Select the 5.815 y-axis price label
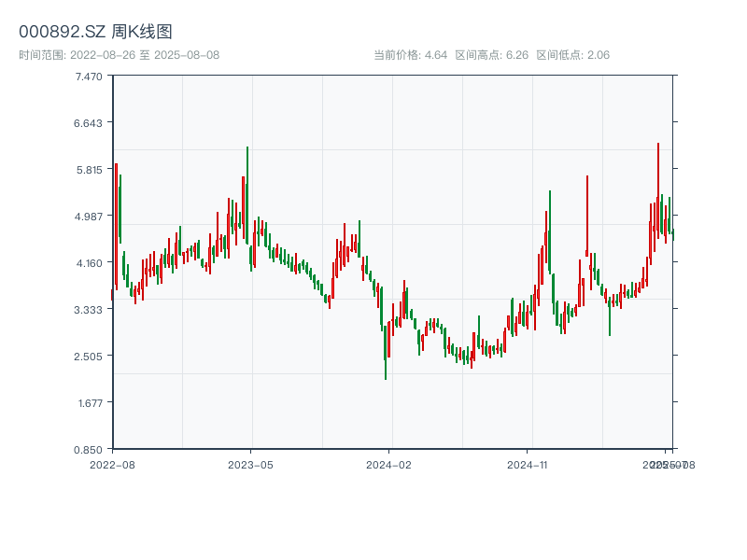Image resolution: width=747 pixels, height=560 pixels. click(x=90, y=170)
